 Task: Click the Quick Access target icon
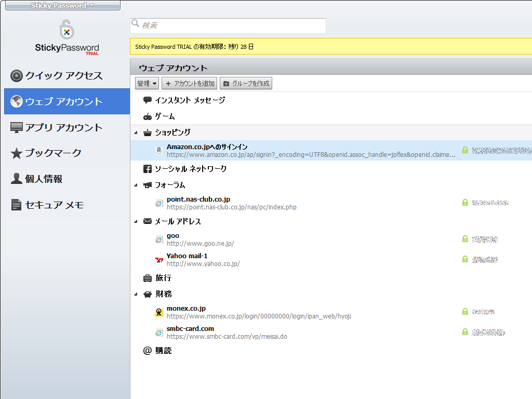pyautogui.click(x=16, y=76)
